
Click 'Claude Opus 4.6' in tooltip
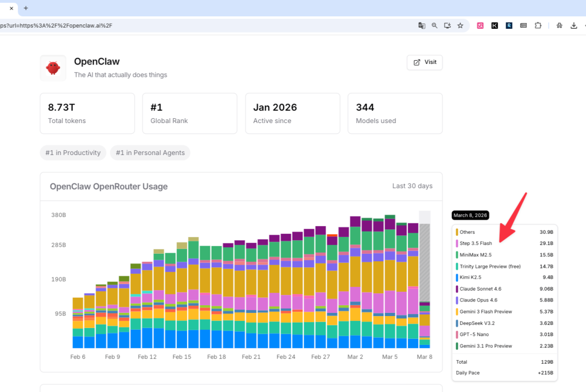(479, 300)
